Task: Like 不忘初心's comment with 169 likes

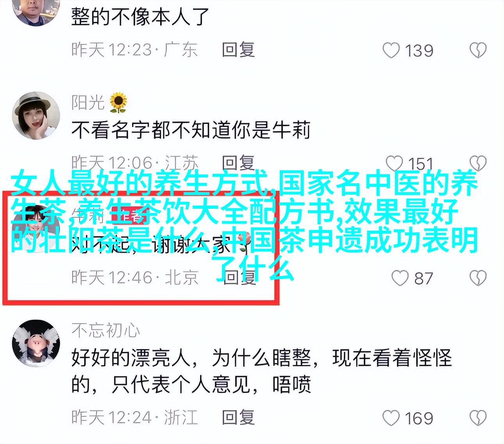Action: click(391, 418)
